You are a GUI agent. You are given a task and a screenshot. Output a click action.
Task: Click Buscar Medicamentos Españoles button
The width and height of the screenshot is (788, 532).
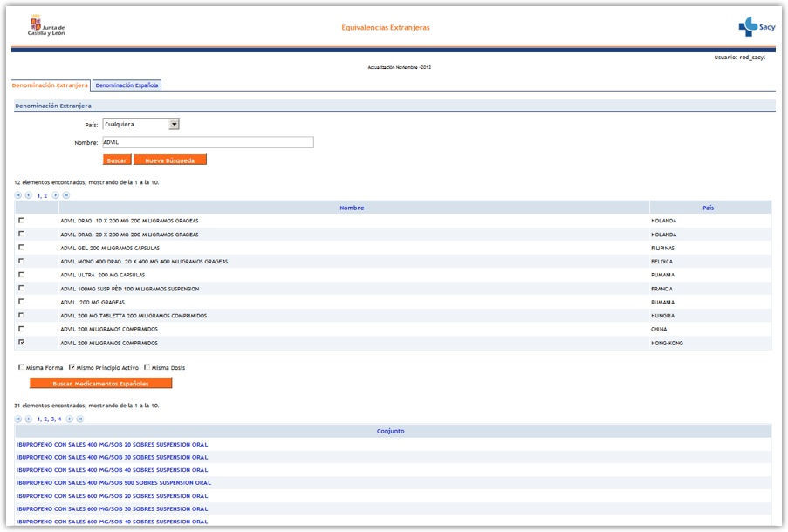pyautogui.click(x=100, y=383)
